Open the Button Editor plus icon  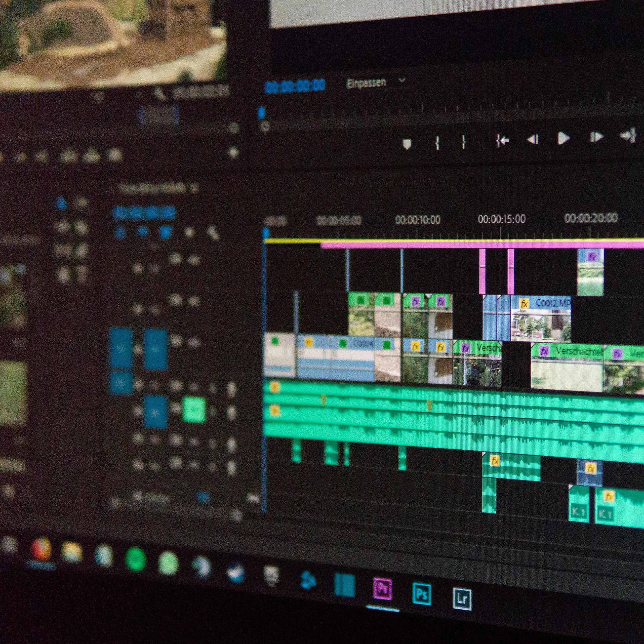(234, 153)
